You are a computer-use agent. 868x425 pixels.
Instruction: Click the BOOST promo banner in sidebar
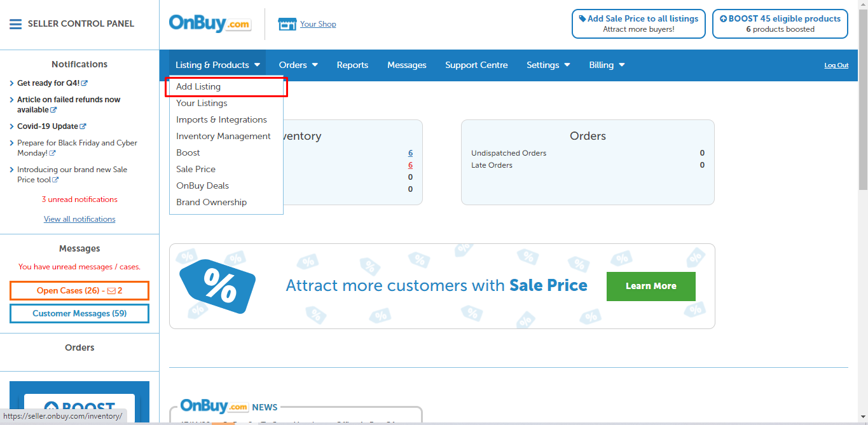[79, 401]
